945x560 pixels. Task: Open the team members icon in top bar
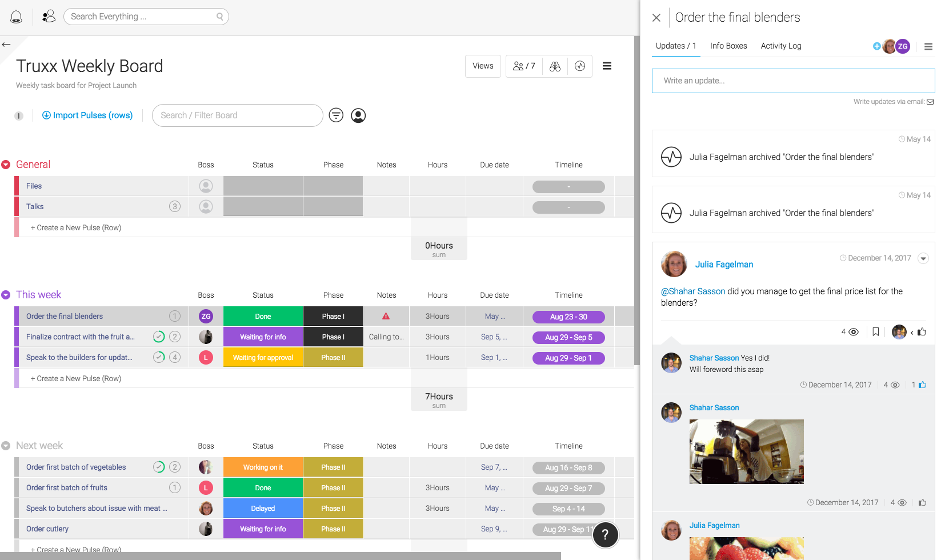(49, 17)
